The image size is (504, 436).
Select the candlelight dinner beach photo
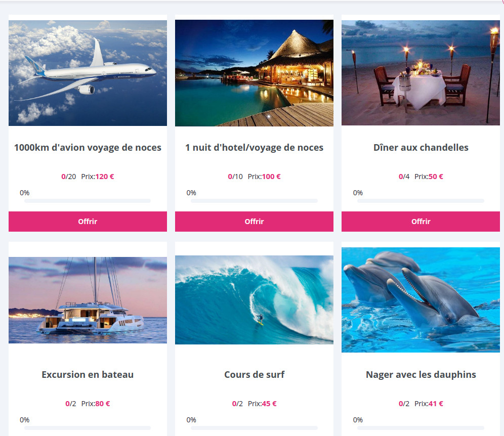point(421,73)
